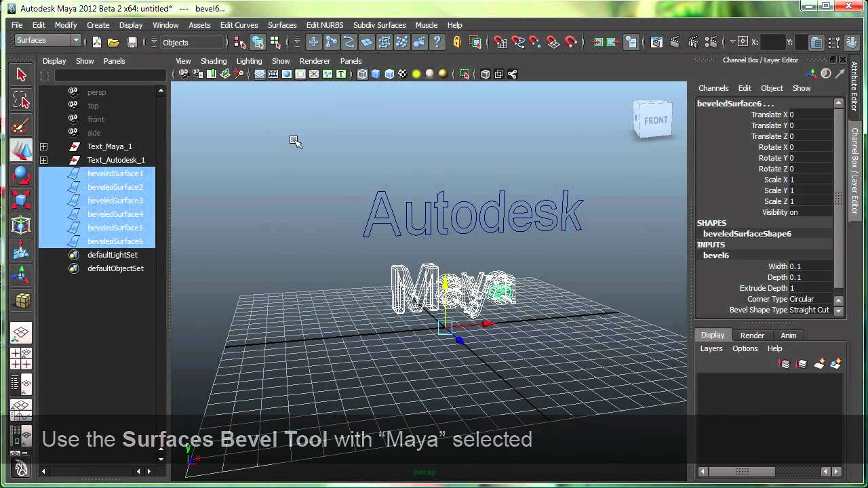868x488 pixels.
Task: Open the Subdiv Surfaces menu
Action: pyautogui.click(x=379, y=25)
